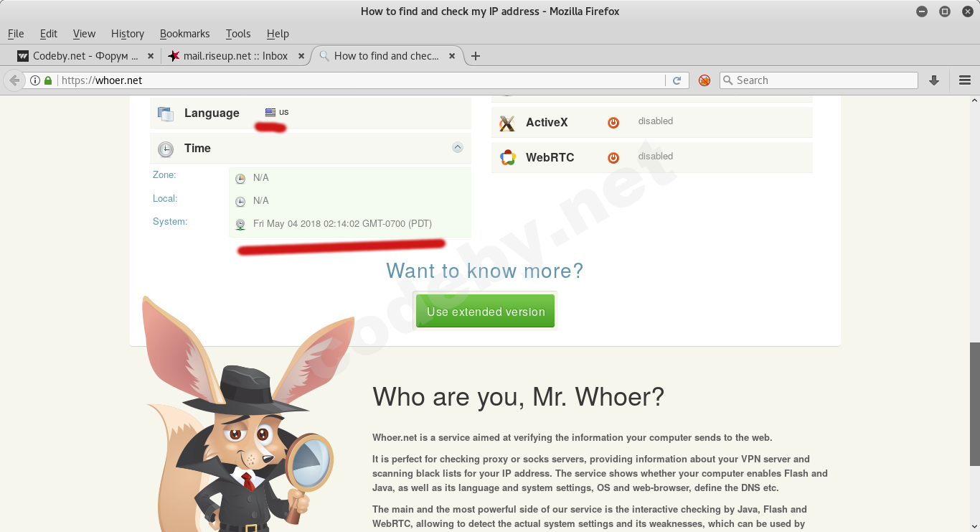Image resolution: width=980 pixels, height=532 pixels.
Task: Click the WebRTC label
Action: click(x=550, y=157)
